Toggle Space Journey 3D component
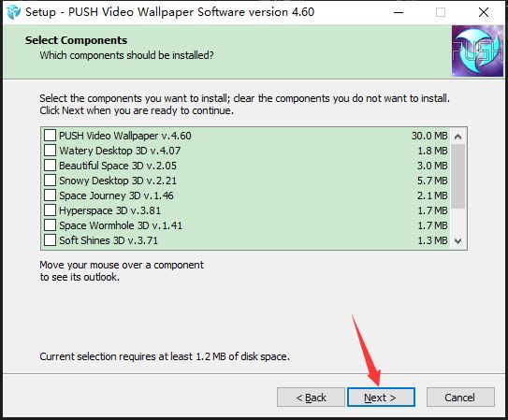Screen dimensions: 508x420 pyautogui.click(x=50, y=196)
